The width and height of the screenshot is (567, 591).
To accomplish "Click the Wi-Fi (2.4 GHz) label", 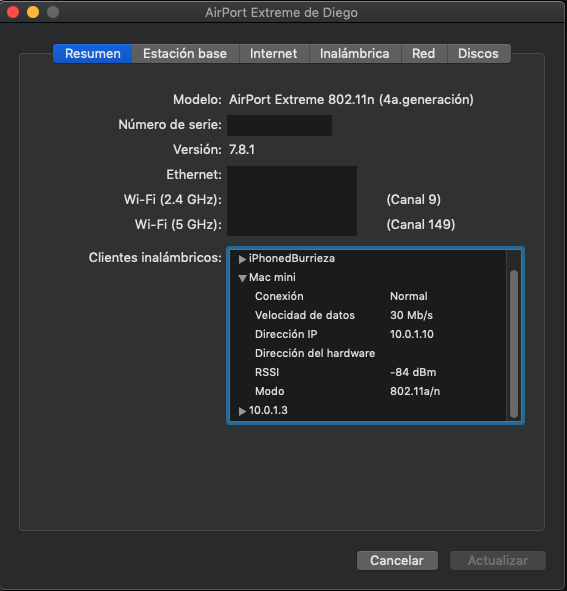I will pyautogui.click(x=173, y=199).
